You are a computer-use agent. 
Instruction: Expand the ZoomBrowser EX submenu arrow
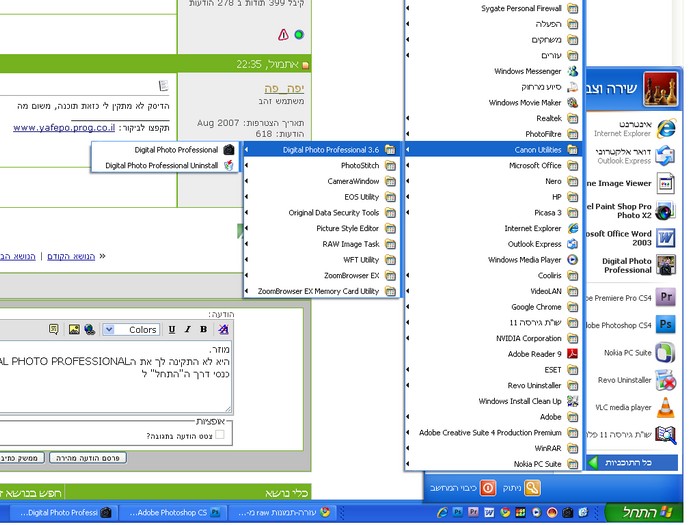247,275
